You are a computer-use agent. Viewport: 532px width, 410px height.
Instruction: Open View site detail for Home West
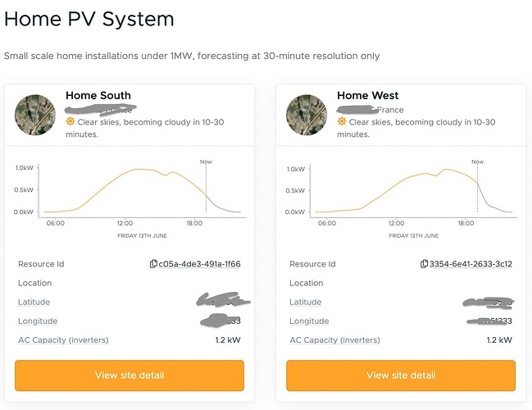pos(401,376)
